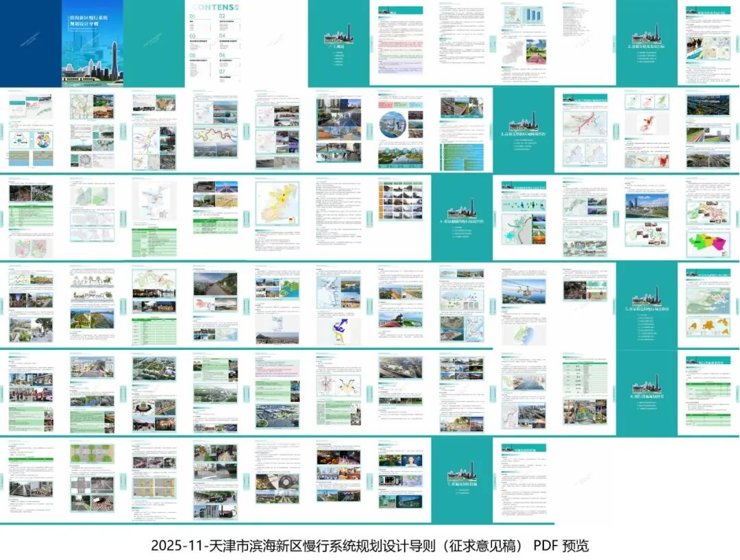Open the chapter 3 teal divider page

coord(523,130)
